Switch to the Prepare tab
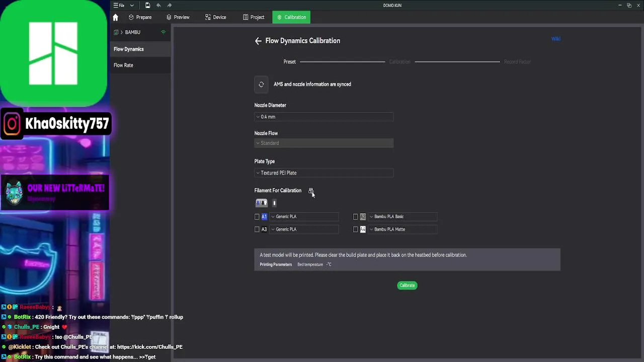The width and height of the screenshot is (644, 362). [140, 17]
